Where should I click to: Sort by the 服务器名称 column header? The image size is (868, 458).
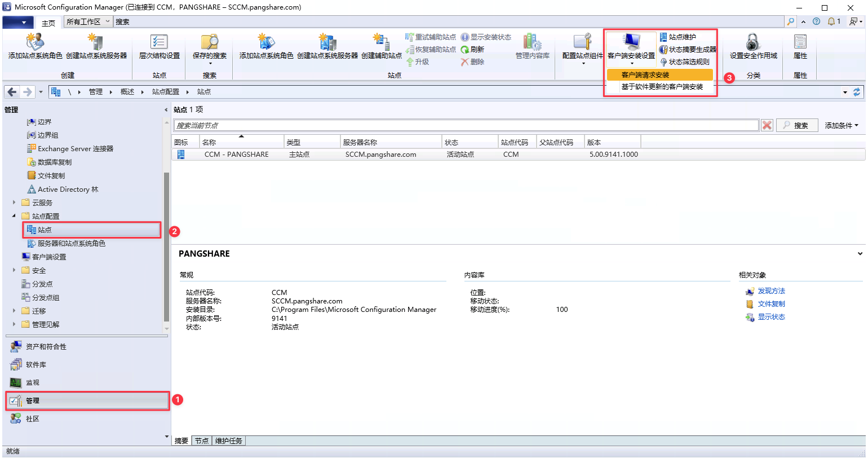tap(391, 142)
